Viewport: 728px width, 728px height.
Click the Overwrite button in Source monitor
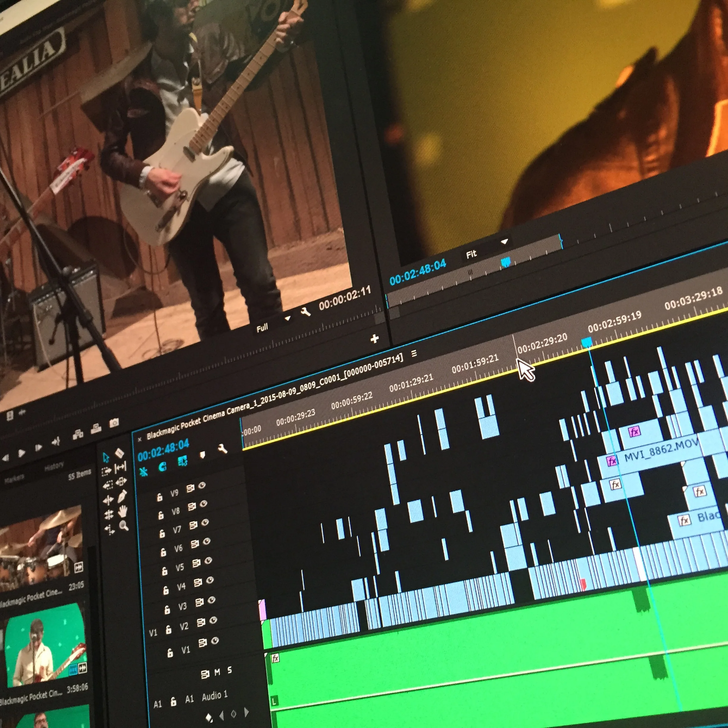click(96, 428)
